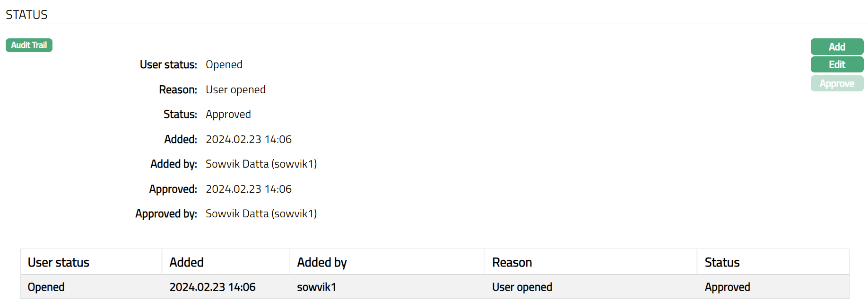Viewport: 868px width, 303px height.
Task: Select the Opened cell in table row
Action: [46, 287]
